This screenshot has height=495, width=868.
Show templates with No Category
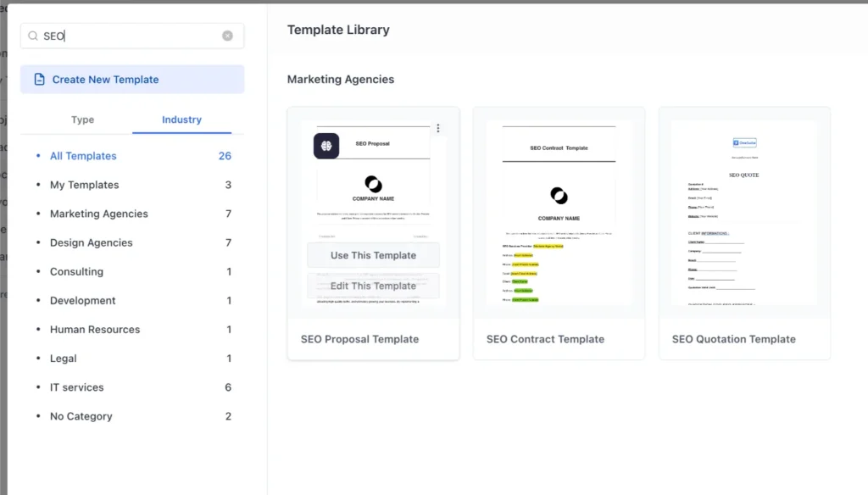pos(81,416)
